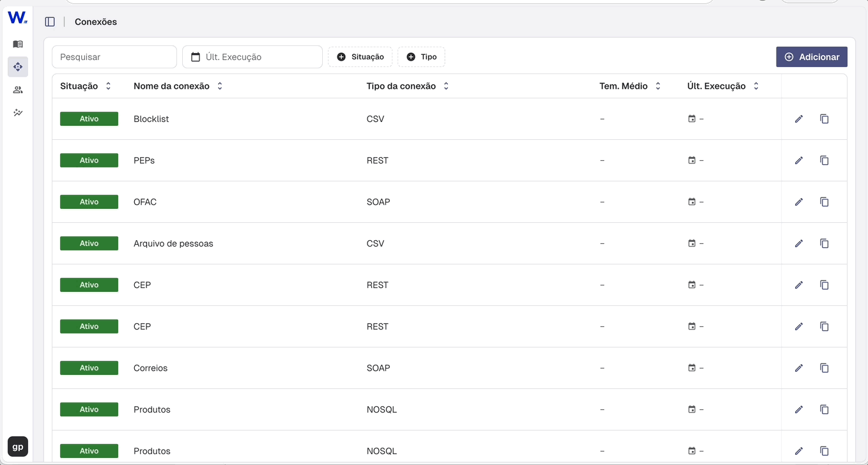
Task: Open the analytics chart icon in the sidebar
Action: pyautogui.click(x=18, y=113)
